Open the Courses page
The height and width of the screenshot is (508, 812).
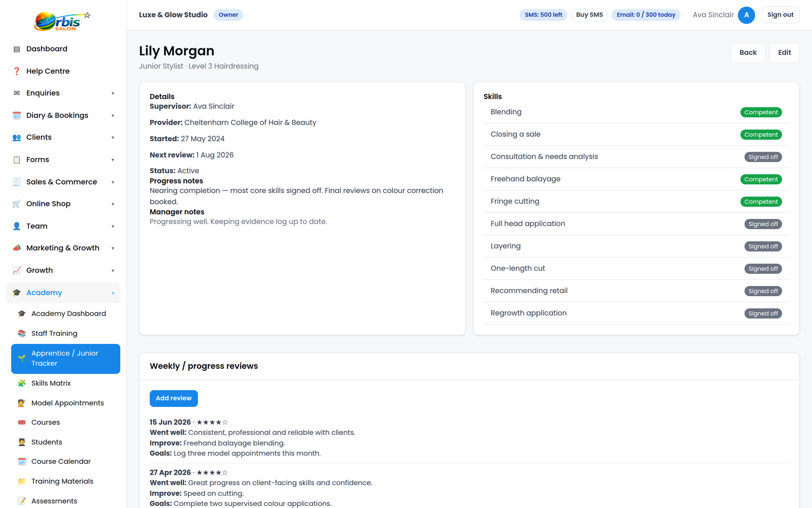pyautogui.click(x=65, y=422)
